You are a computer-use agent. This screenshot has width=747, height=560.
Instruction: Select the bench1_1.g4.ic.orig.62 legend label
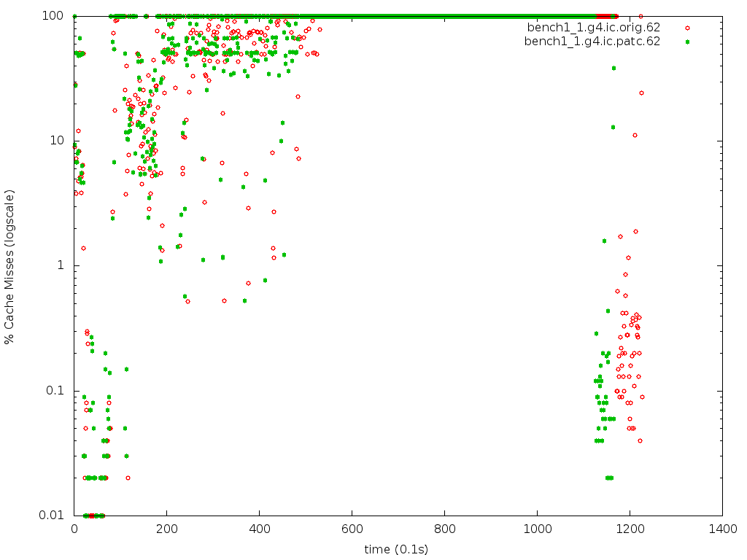pyautogui.click(x=593, y=28)
